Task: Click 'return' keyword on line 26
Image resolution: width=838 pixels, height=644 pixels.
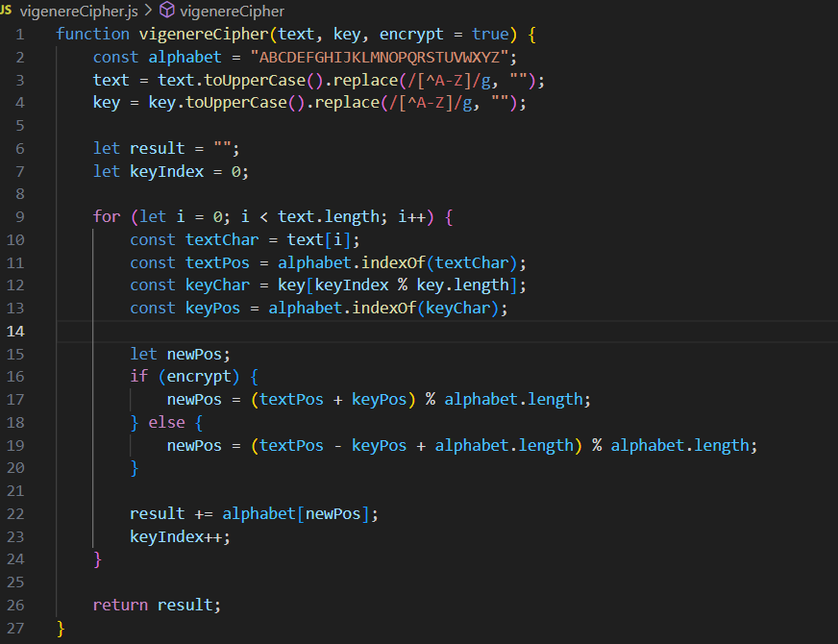Action: [x=120, y=605]
